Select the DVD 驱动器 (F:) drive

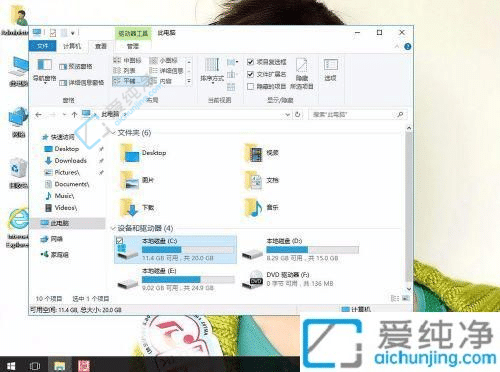(x=287, y=279)
